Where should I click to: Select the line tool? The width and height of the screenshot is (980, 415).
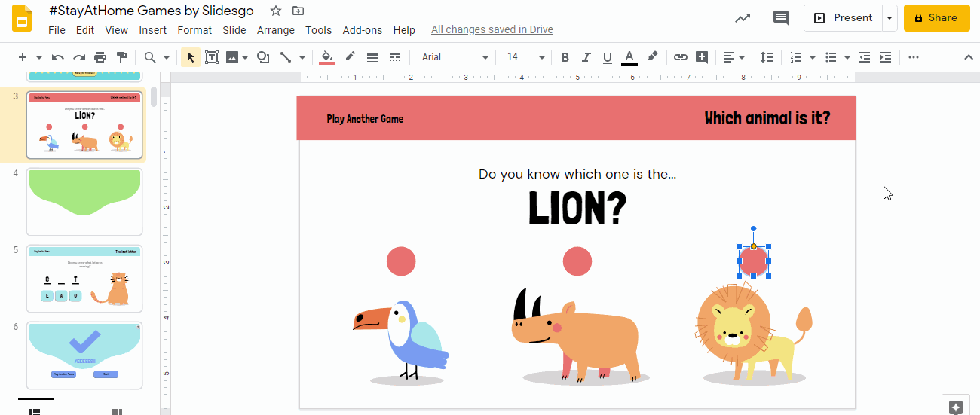click(286, 57)
